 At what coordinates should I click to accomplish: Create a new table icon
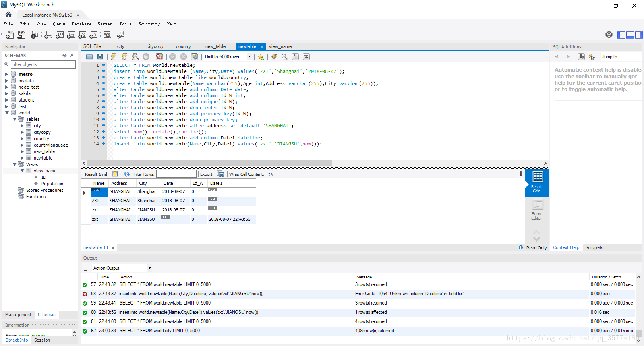tap(60, 35)
